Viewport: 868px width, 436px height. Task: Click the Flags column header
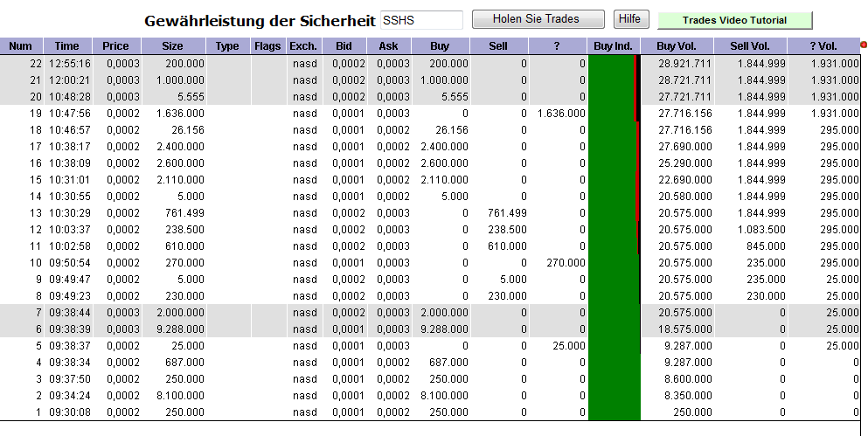click(x=268, y=46)
